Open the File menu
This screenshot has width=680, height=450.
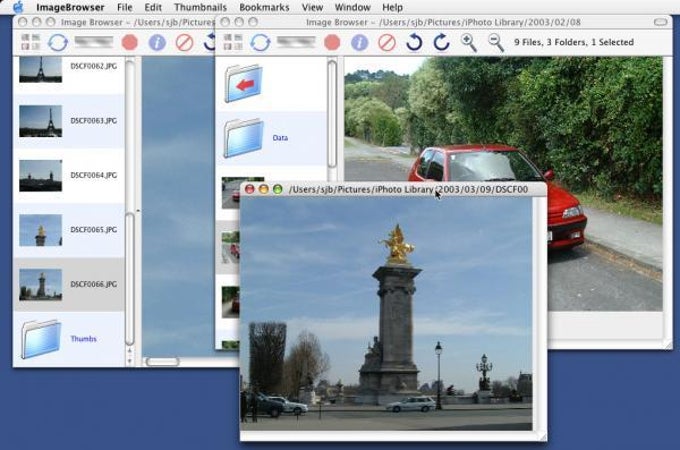124,7
